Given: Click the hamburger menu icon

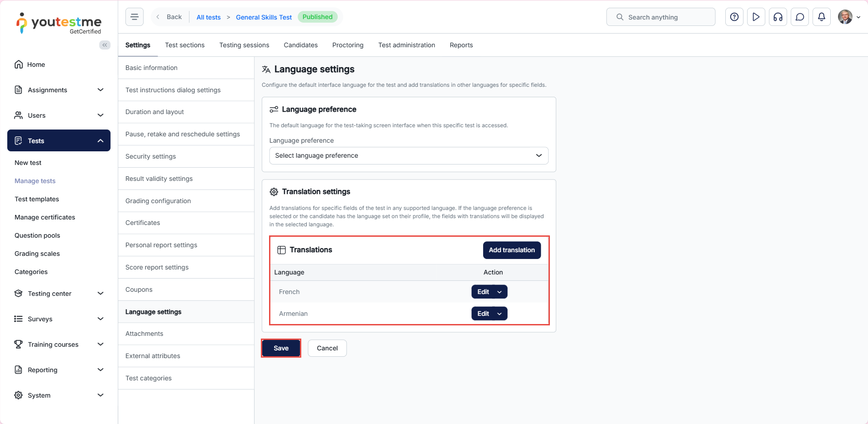Looking at the screenshot, I should click(x=135, y=17).
